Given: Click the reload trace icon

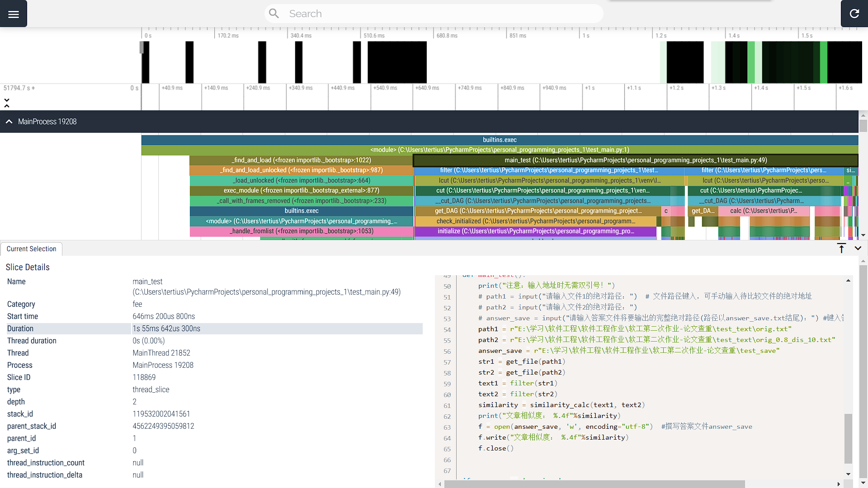Looking at the screenshot, I should 854,14.
